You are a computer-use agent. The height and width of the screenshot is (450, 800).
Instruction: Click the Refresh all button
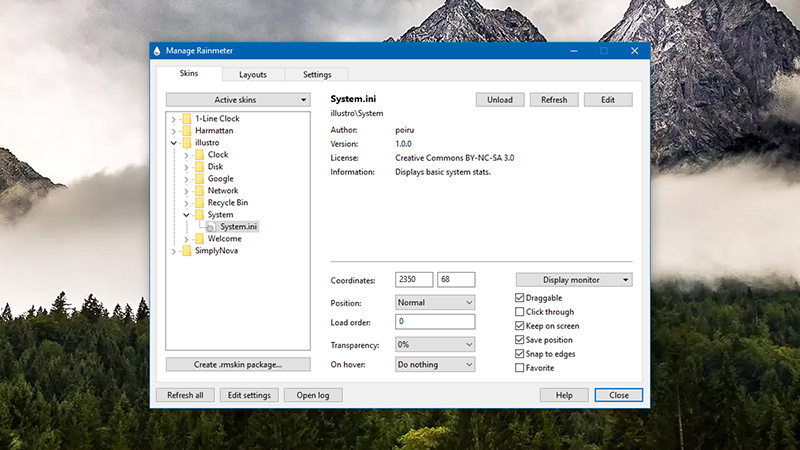pos(185,395)
